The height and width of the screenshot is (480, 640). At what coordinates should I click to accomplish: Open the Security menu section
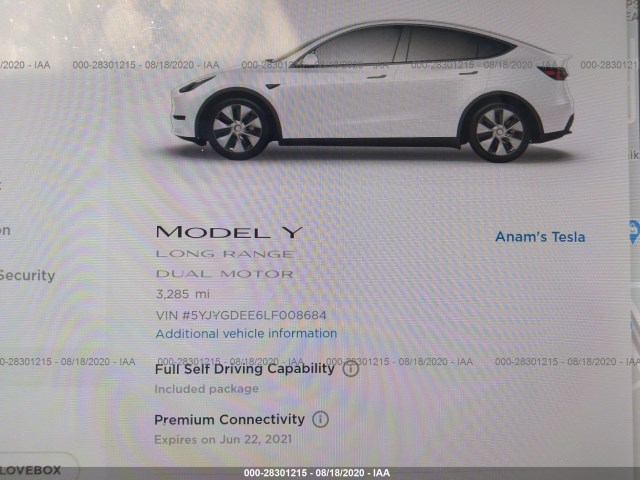point(27,275)
